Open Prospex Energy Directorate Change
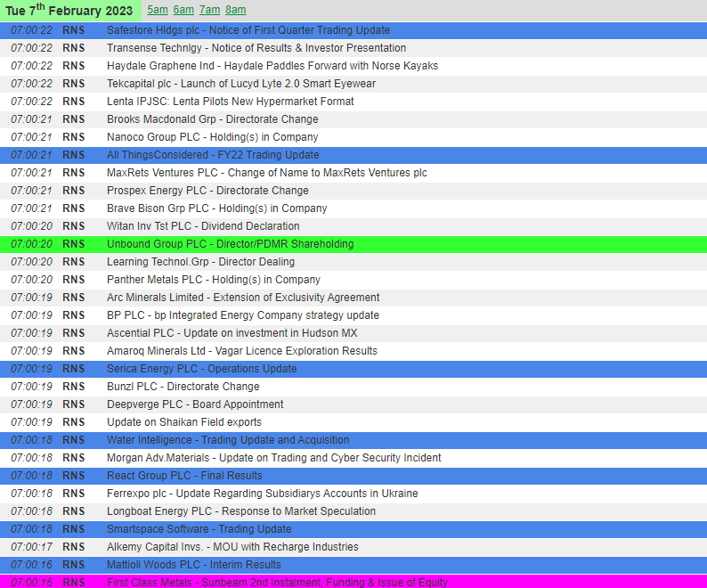This screenshot has height=588, width=707. coord(207,191)
